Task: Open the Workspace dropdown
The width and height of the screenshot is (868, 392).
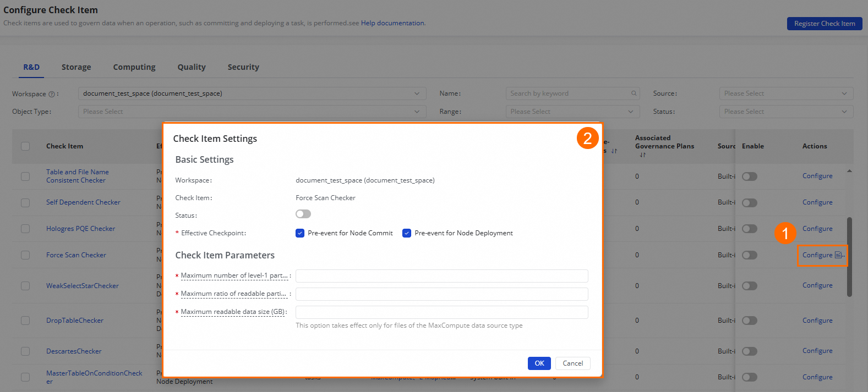Action: click(x=252, y=93)
